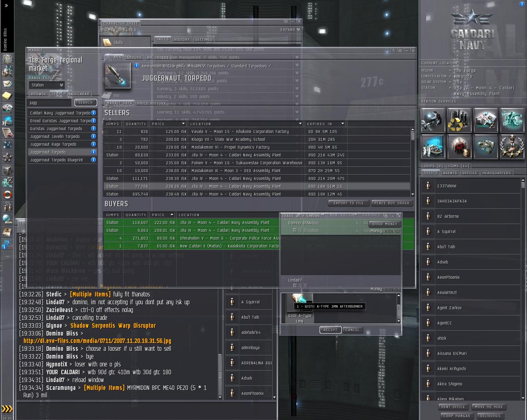Open the Expires In column arrow

click(x=342, y=124)
